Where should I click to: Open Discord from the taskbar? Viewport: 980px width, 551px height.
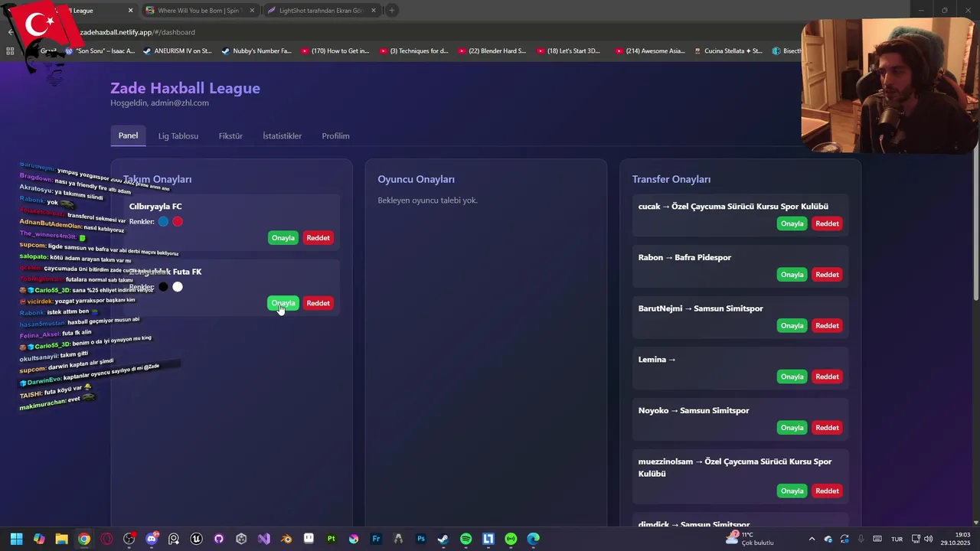click(152, 539)
